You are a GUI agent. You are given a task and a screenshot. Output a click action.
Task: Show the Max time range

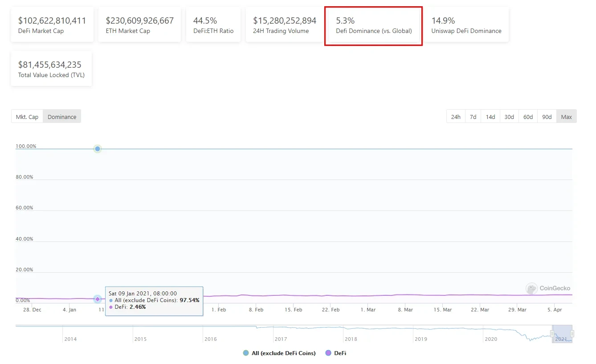pos(566,117)
